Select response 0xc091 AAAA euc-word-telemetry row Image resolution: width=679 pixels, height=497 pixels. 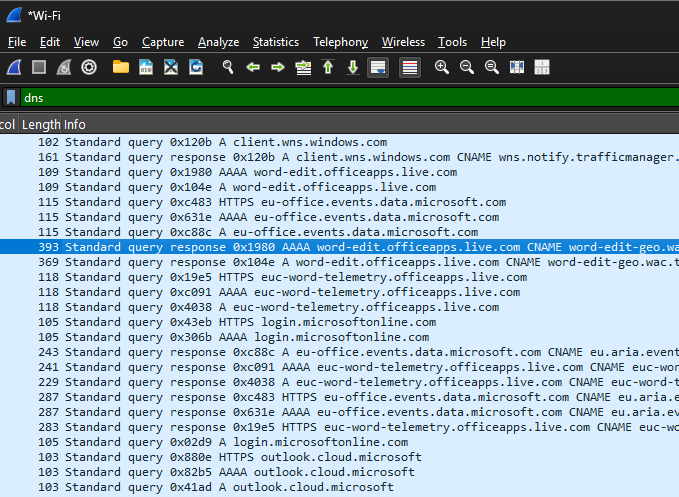click(340, 367)
